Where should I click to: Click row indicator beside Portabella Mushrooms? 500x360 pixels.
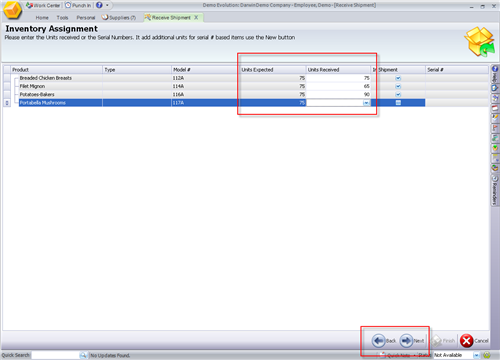(7, 103)
